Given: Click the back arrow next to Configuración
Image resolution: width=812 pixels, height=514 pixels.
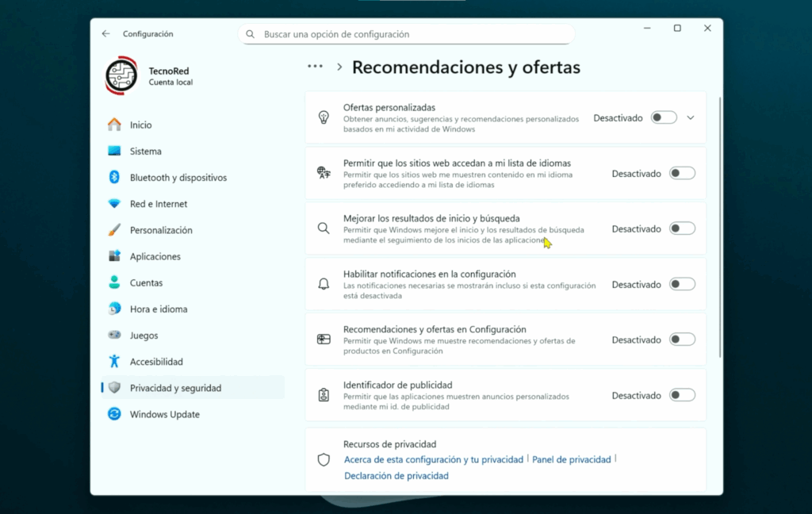Looking at the screenshot, I should click(x=104, y=34).
